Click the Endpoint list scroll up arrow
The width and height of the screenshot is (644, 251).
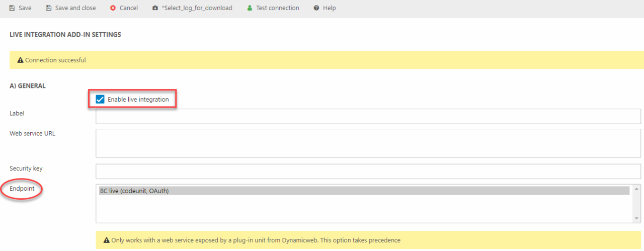tap(637, 189)
